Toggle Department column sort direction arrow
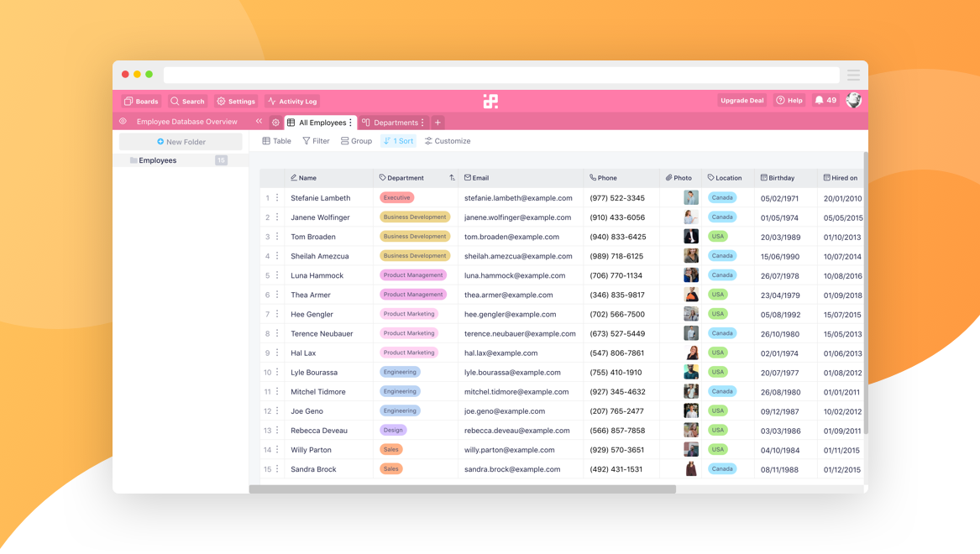 [452, 178]
